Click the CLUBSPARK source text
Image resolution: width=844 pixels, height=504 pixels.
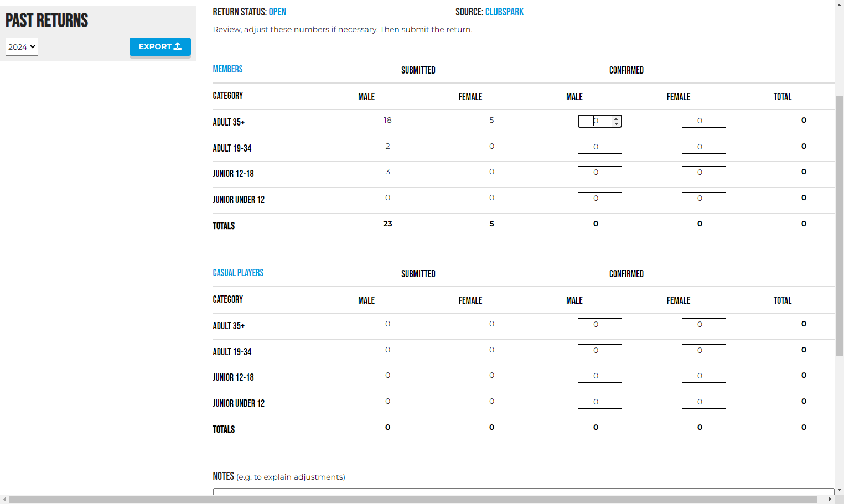[504, 12]
